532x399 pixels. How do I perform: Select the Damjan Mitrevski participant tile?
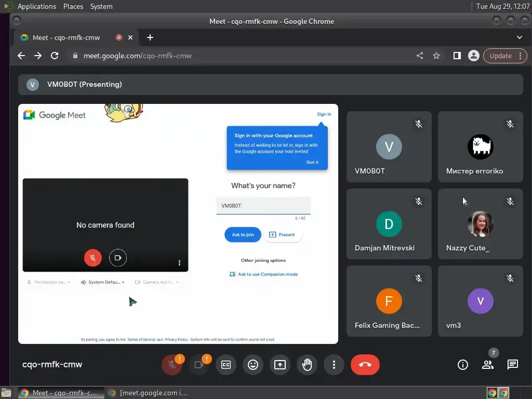389,224
